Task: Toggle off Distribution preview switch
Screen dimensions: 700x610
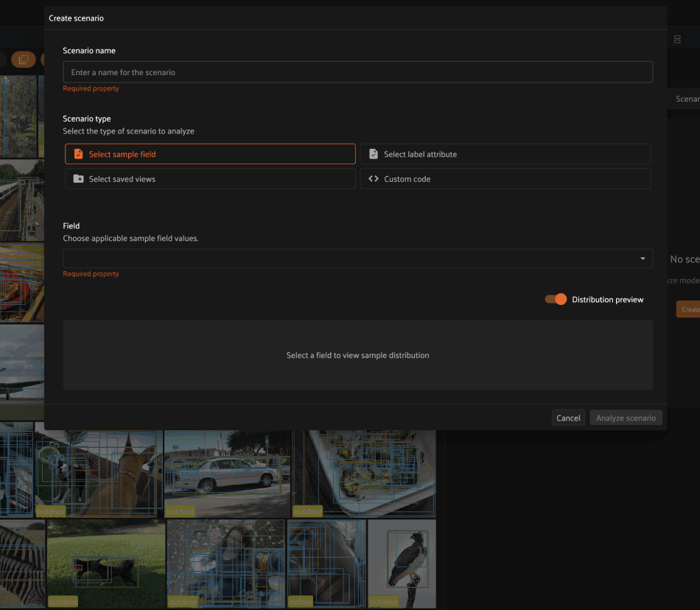Action: click(556, 299)
